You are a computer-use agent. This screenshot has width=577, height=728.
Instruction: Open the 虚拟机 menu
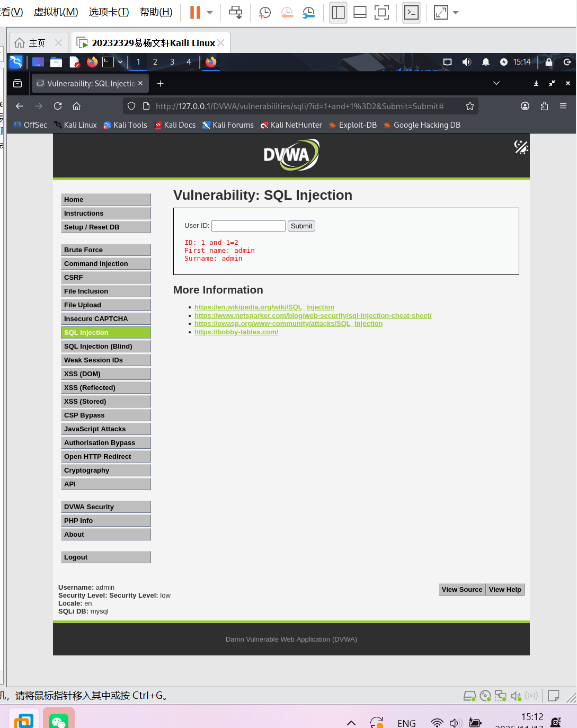(55, 12)
